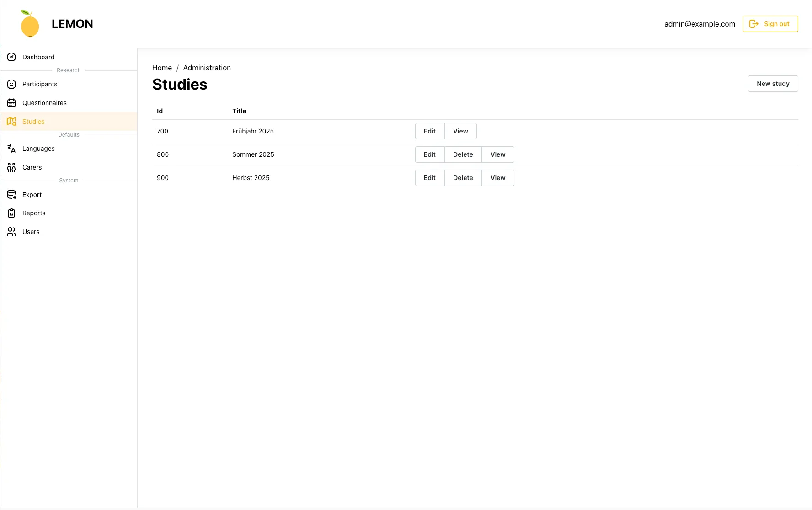Open Questionnaires via its calendar icon

11,103
